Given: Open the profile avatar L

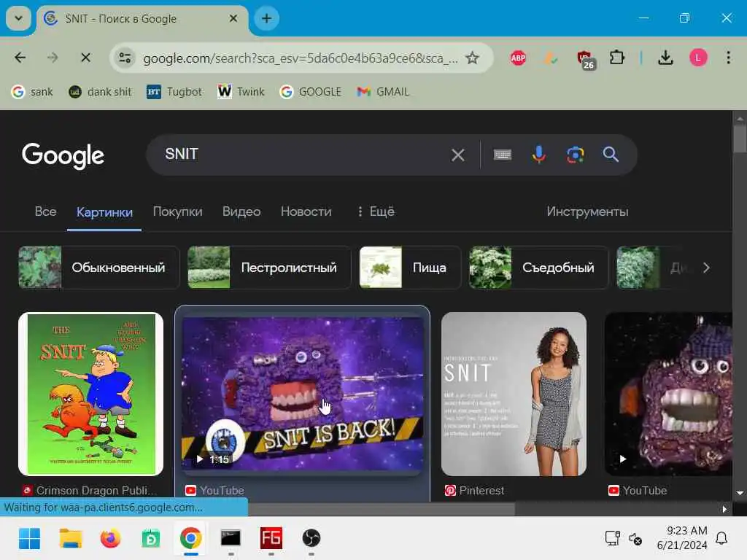Looking at the screenshot, I should (x=698, y=58).
